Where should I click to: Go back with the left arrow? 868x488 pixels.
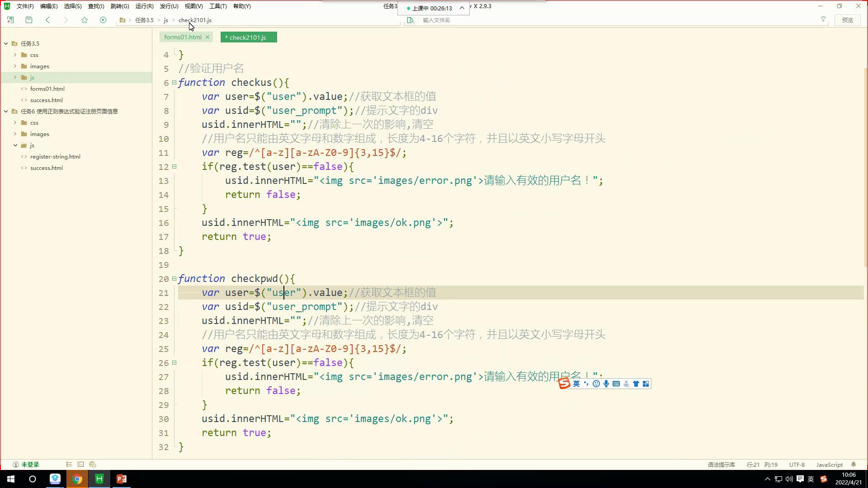tap(48, 20)
